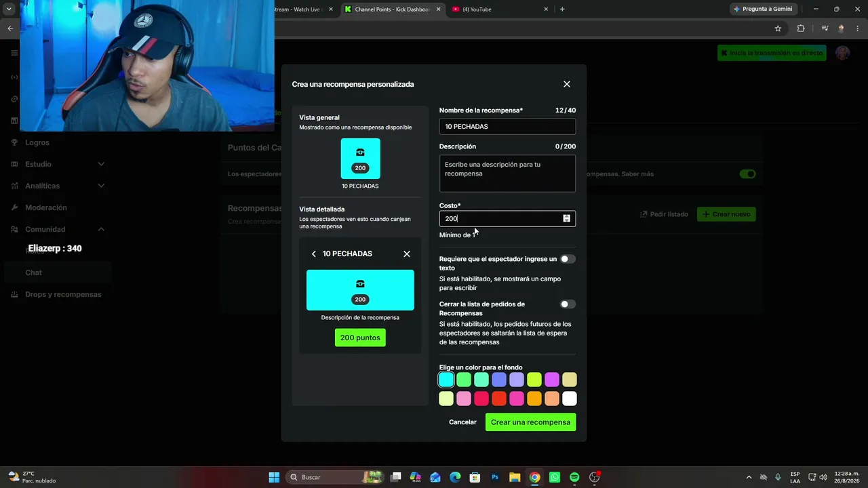Click Crear nuevo behind the dialog
Viewport: 868px width, 488px height.
(726, 214)
